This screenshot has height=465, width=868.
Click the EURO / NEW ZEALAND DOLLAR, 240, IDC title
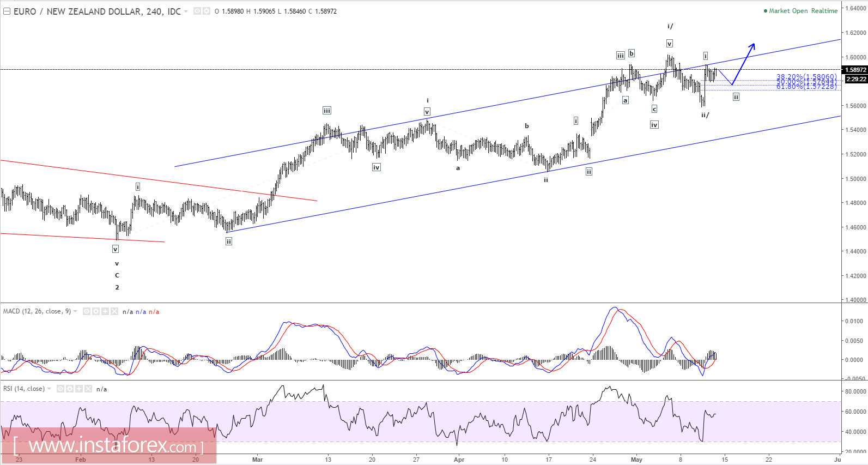(97, 11)
